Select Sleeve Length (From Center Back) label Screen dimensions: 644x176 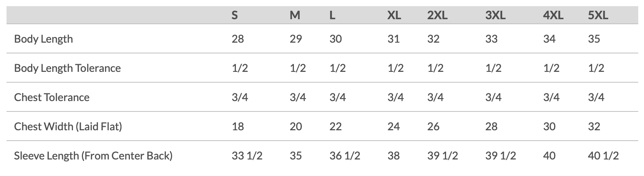click(93, 156)
